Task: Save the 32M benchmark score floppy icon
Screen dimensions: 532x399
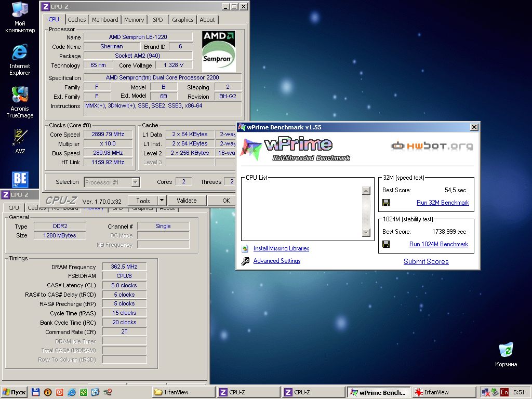Action: [386, 203]
